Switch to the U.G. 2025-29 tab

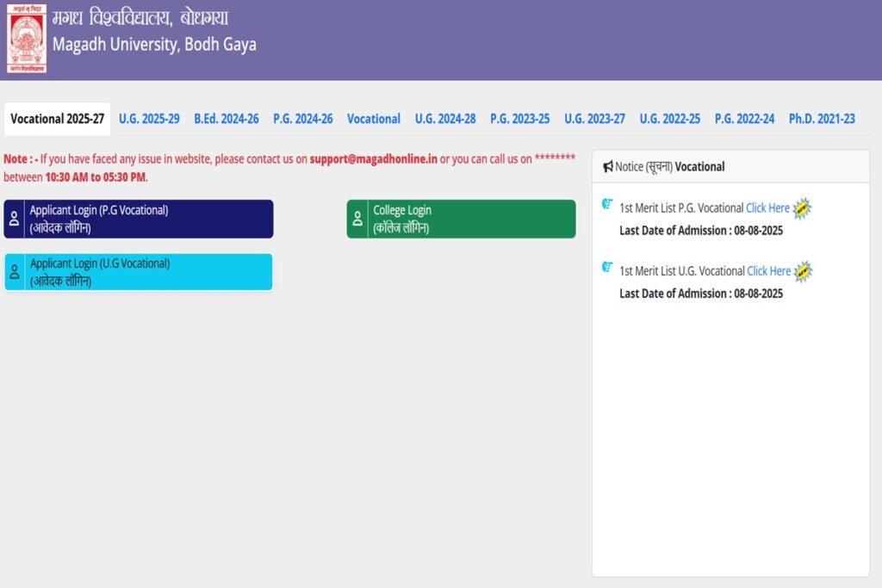[149, 119]
